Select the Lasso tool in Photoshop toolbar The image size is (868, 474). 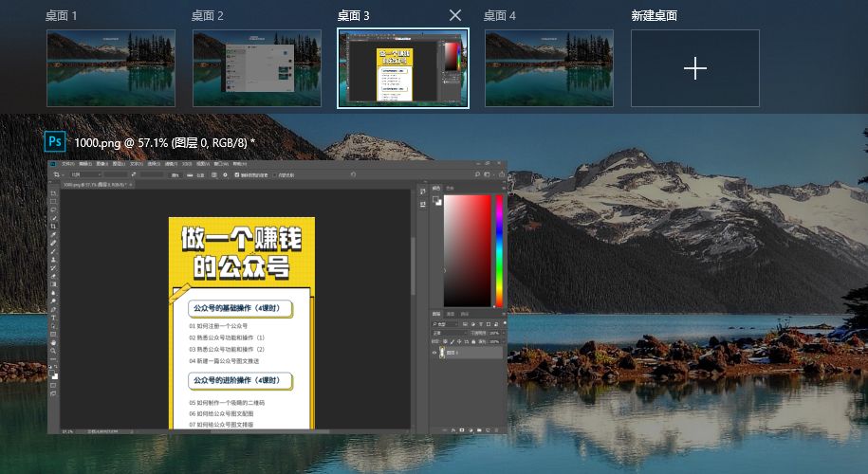(53, 210)
